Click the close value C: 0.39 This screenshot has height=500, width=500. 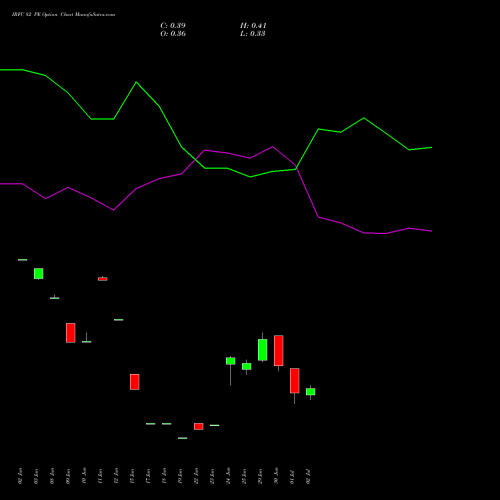click(173, 26)
